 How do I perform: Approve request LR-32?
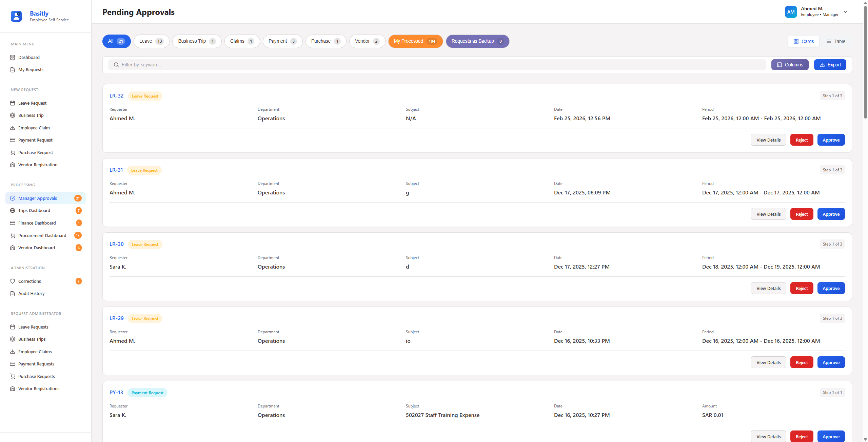(831, 140)
